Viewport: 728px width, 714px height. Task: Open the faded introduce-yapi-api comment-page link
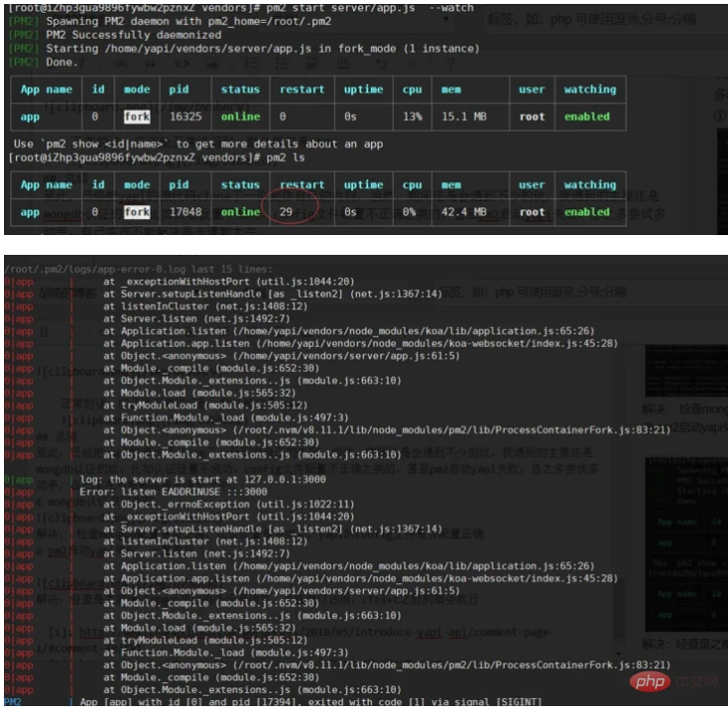[315, 633]
